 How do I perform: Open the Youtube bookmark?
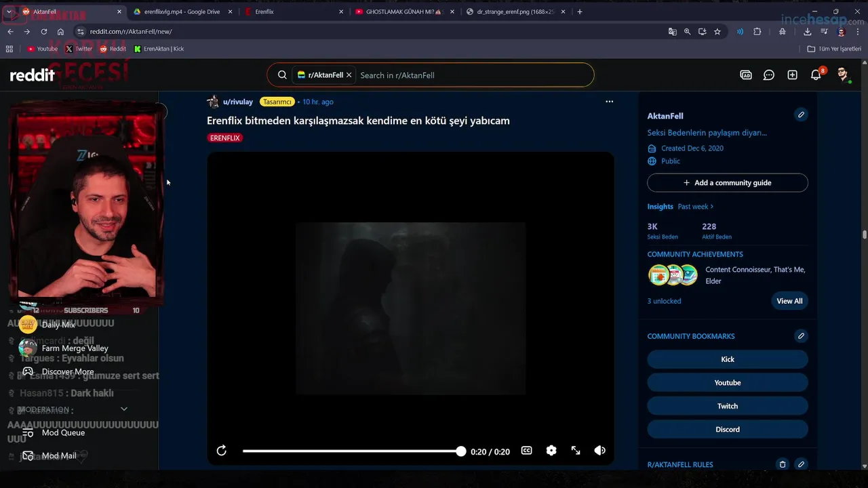click(42, 49)
